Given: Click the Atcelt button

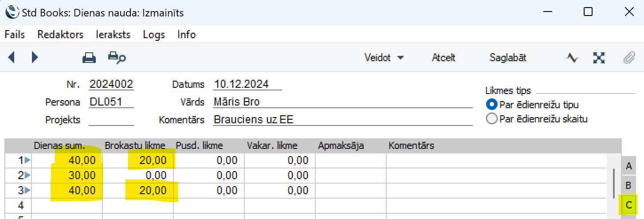Looking at the screenshot, I should (x=444, y=58).
